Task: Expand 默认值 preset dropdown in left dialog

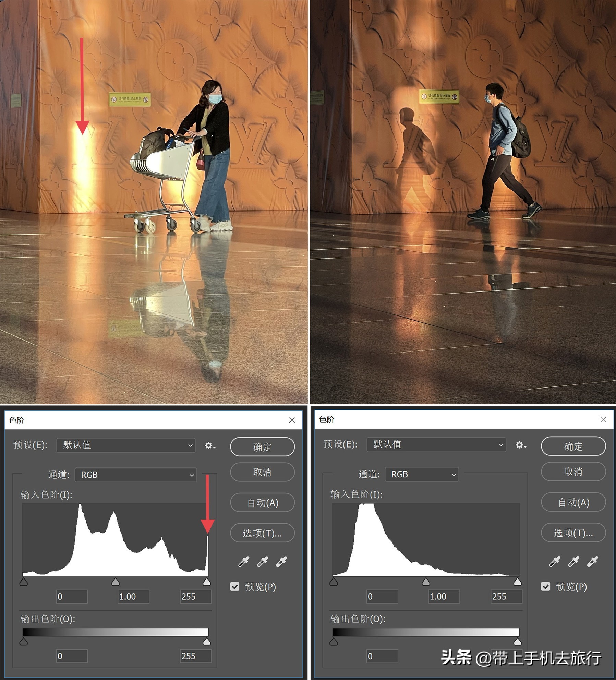Action: (x=126, y=445)
